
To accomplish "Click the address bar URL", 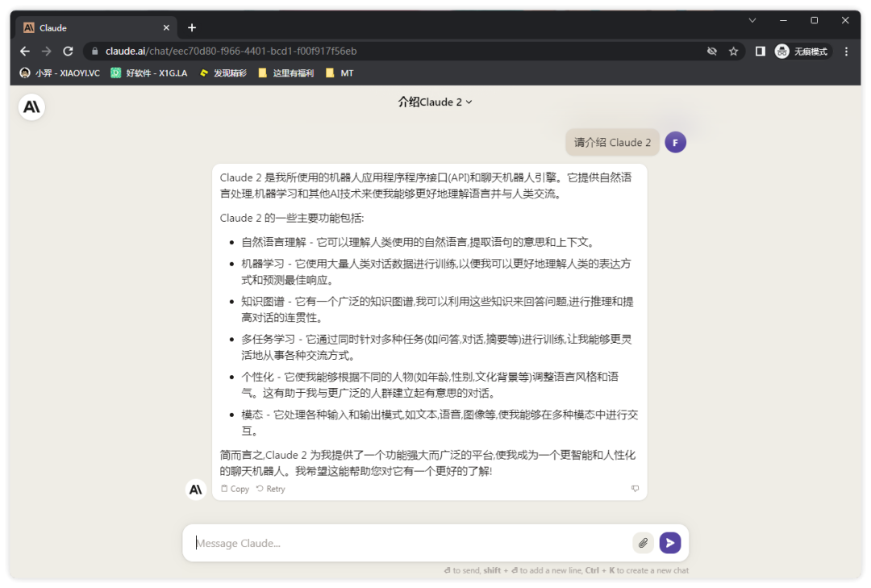I will pos(231,51).
